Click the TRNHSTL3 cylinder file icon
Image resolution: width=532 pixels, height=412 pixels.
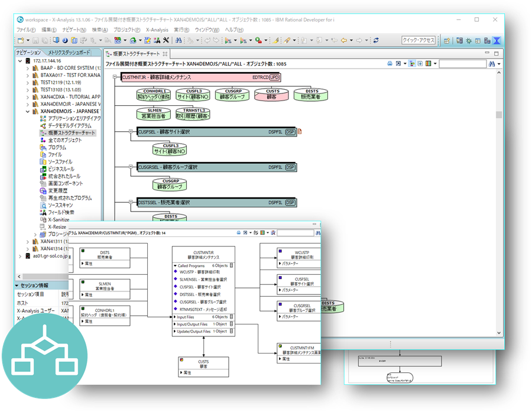[x=193, y=113]
